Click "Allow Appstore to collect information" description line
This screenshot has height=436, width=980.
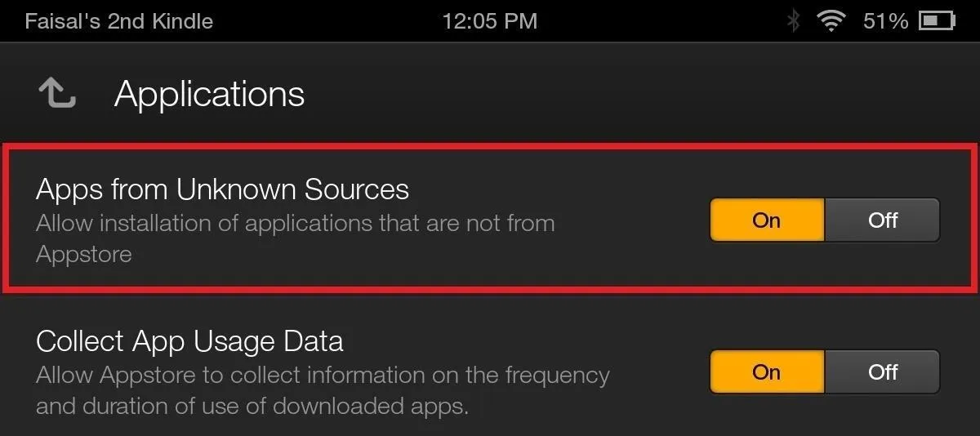click(x=323, y=375)
